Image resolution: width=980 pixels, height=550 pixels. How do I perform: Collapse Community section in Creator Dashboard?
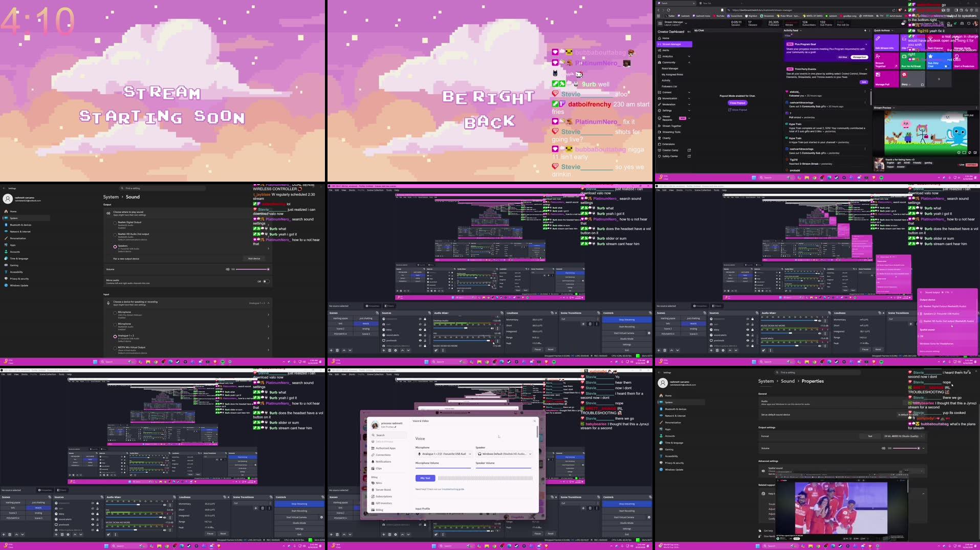click(689, 62)
